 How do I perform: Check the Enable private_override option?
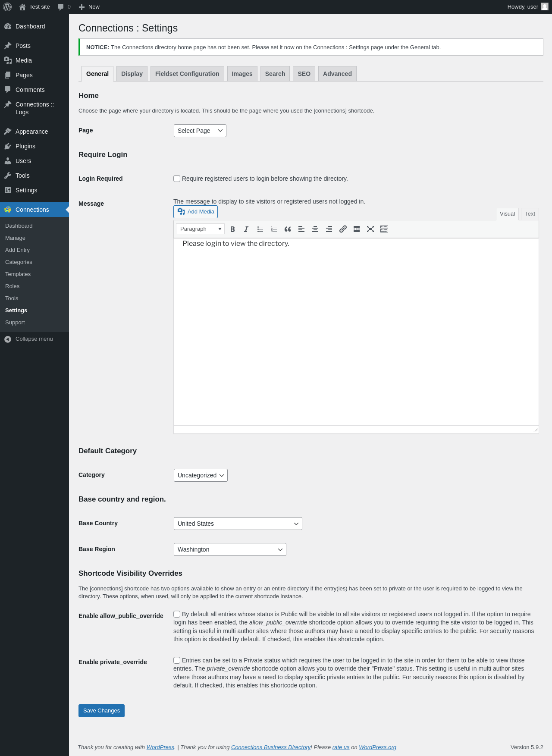click(x=177, y=660)
